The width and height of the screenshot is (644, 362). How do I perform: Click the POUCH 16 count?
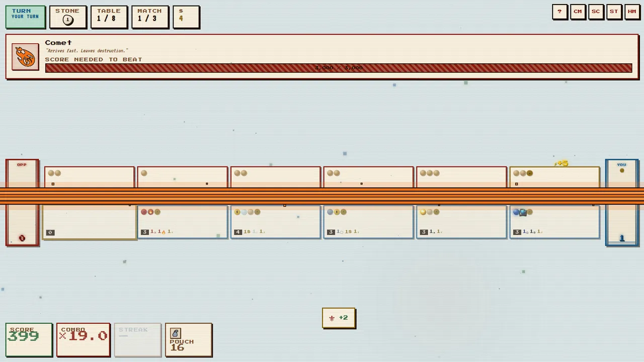[x=177, y=347]
